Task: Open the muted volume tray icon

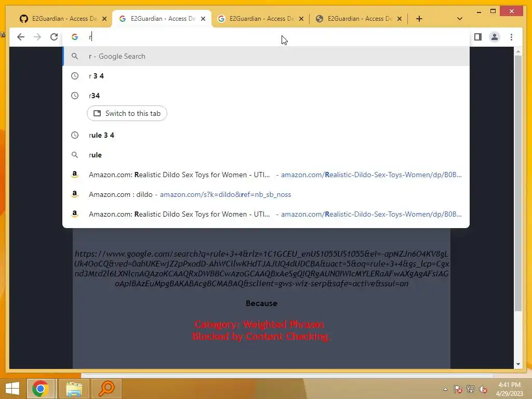Action: tap(483, 389)
